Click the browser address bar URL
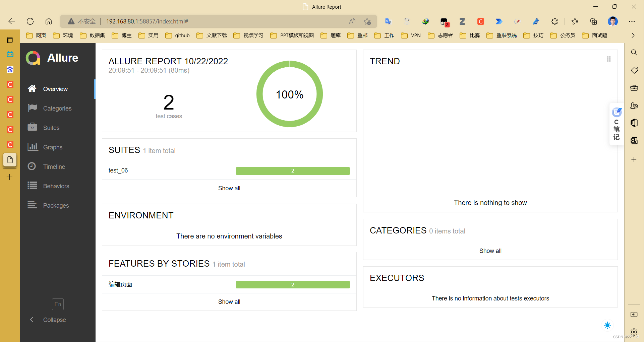Screen dimensions: 644x342 pos(147,21)
